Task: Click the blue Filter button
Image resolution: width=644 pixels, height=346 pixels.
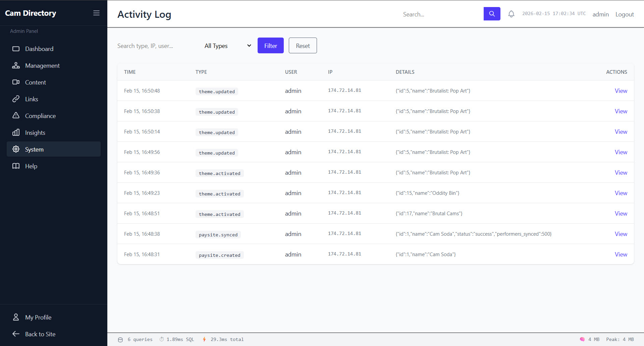Action: click(x=270, y=46)
